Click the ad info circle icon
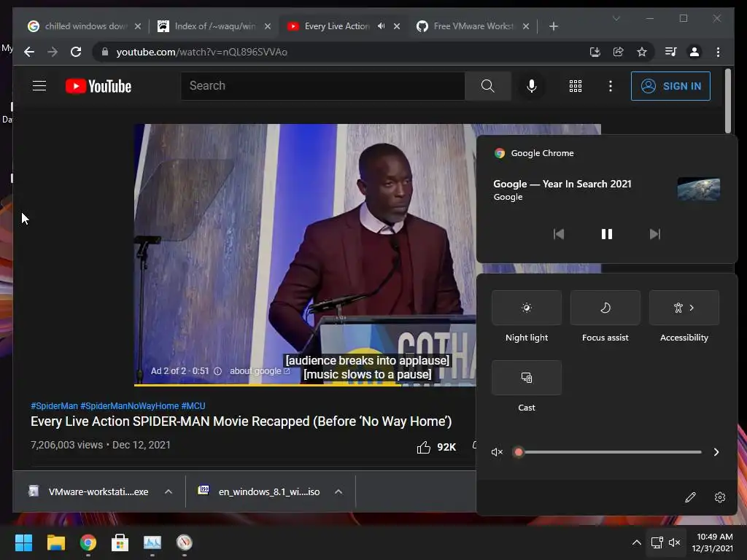The image size is (747, 560). [x=217, y=371]
